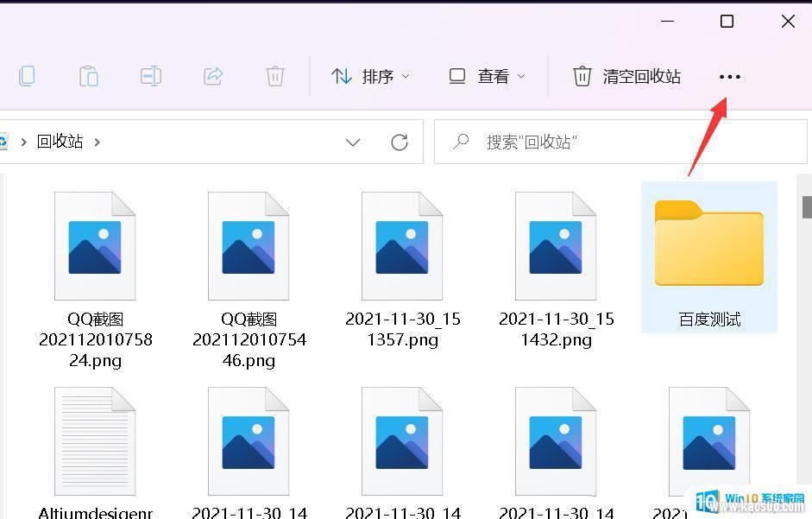Click the Refresh button
Viewport: 812px width, 519px height.
(x=400, y=142)
